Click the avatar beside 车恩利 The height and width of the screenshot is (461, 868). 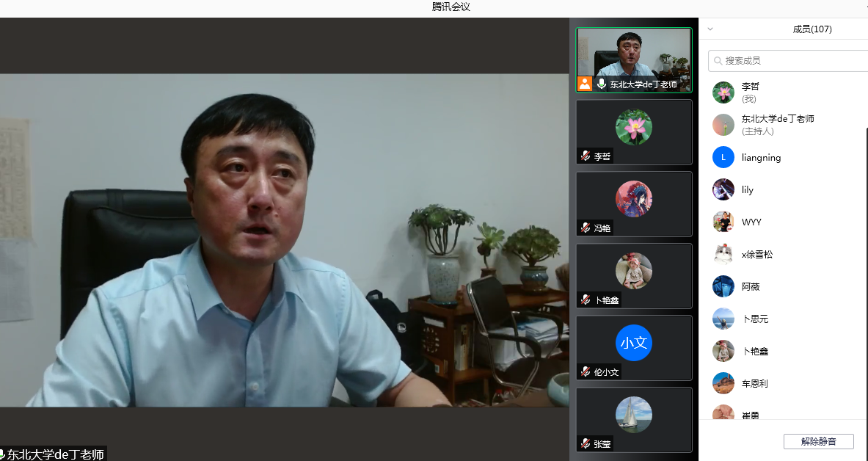pos(723,383)
